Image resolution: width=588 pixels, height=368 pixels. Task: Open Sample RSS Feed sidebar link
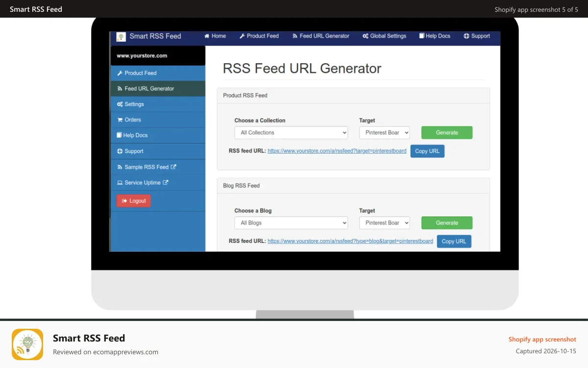click(x=158, y=167)
